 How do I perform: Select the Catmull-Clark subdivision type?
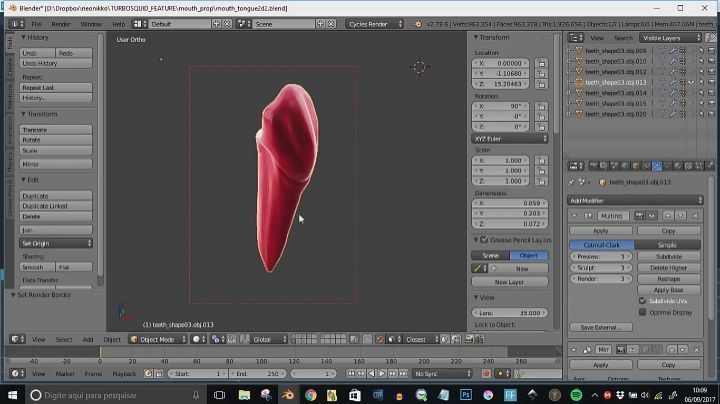tap(602, 245)
